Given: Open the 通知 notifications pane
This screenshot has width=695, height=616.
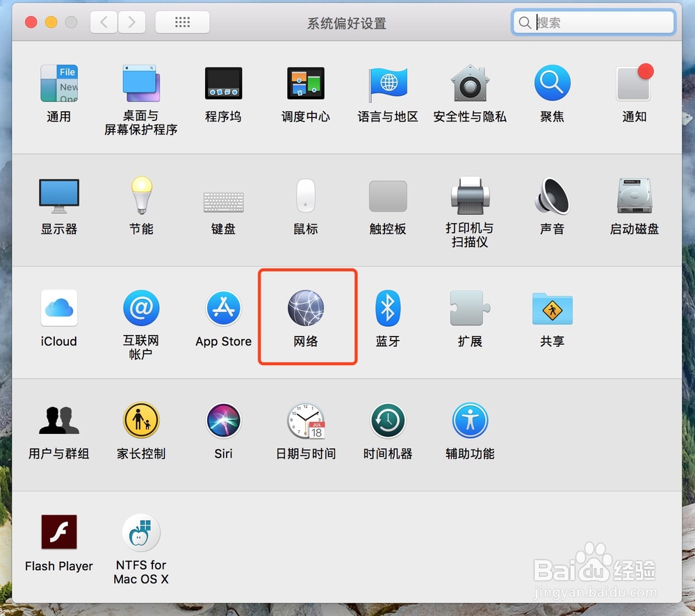Looking at the screenshot, I should tap(634, 83).
